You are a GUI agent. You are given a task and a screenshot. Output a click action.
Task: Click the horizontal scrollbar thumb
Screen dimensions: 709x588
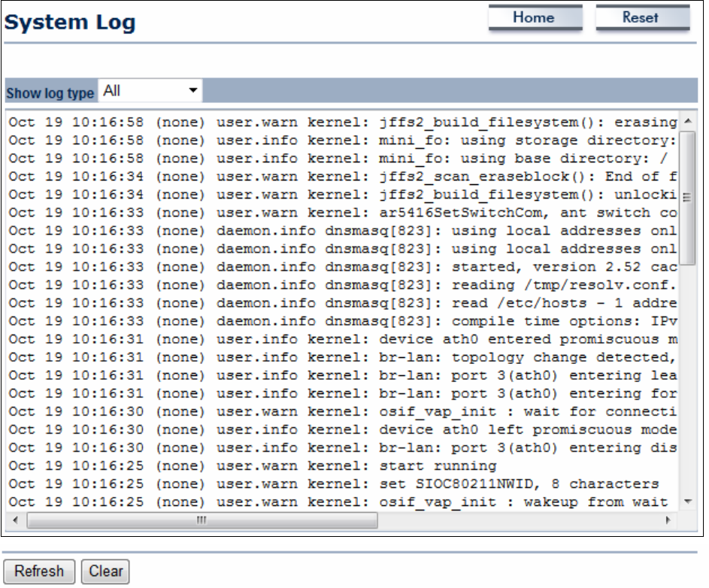(202, 520)
